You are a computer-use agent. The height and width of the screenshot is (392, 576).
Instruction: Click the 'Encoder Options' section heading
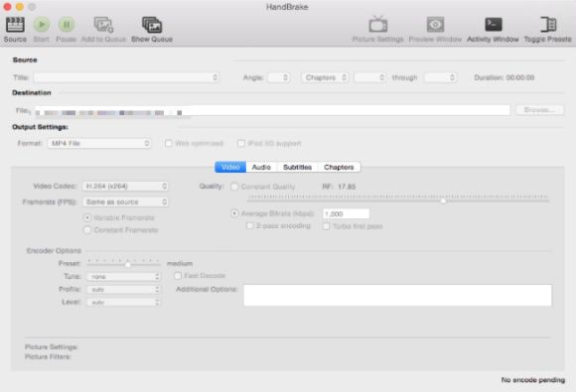(54, 251)
